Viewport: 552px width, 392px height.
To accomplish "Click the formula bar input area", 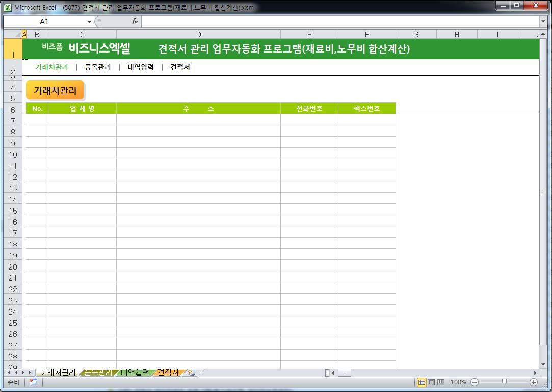I will [x=340, y=22].
